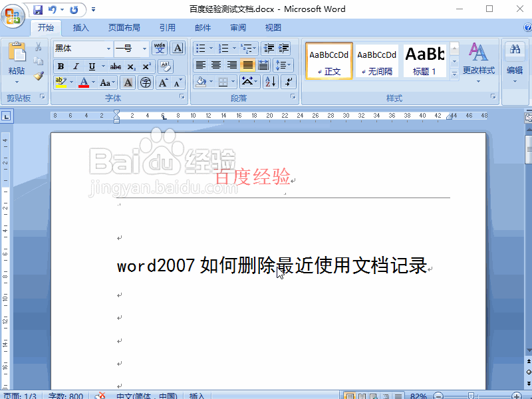The image size is (532, 399).
Task: Open the font name dropdown (黑体)
Action: [x=108, y=49]
